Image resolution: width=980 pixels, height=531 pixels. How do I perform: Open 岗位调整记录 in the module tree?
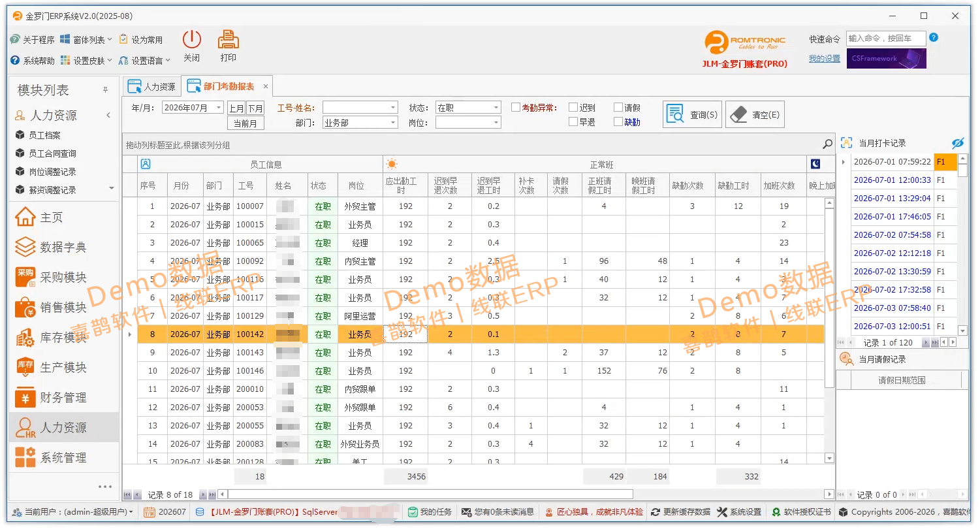tap(52, 172)
